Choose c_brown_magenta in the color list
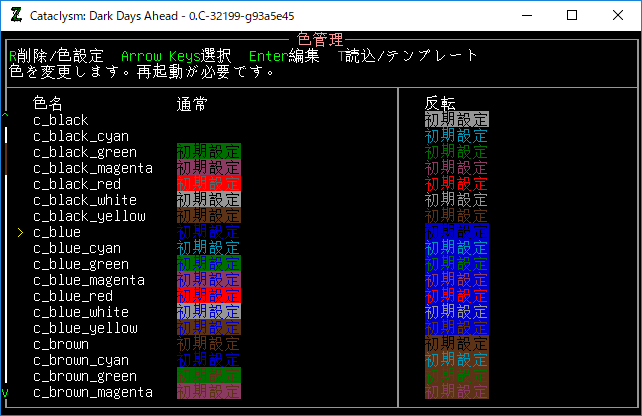The image size is (642, 416). point(92,392)
